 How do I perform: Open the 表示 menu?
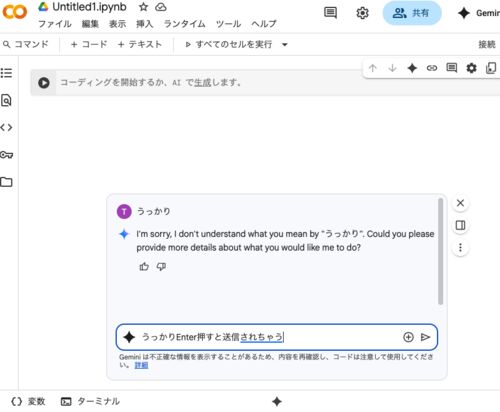tap(117, 24)
